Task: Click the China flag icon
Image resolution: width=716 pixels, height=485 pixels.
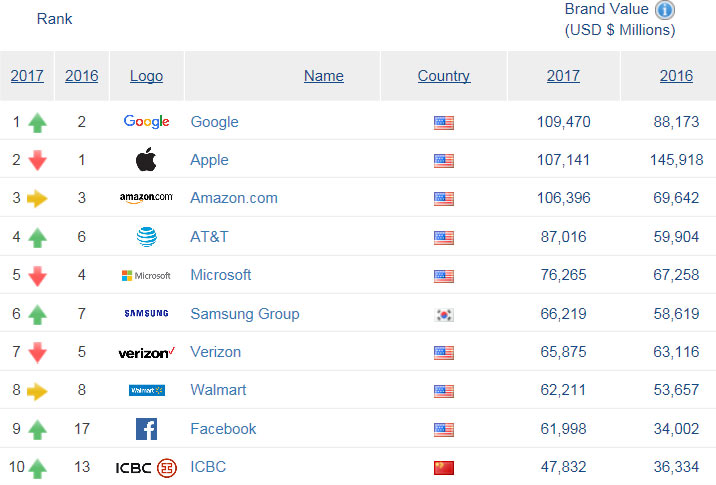Action: 444,467
